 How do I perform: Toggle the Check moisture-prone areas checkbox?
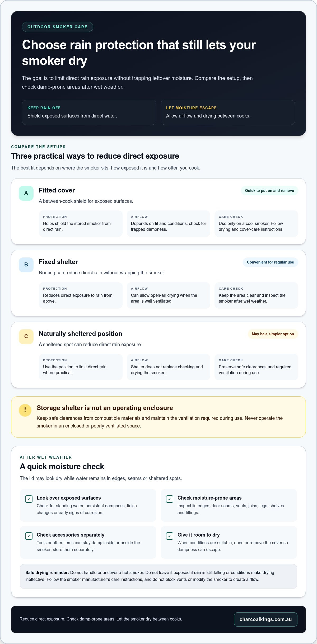(x=170, y=499)
